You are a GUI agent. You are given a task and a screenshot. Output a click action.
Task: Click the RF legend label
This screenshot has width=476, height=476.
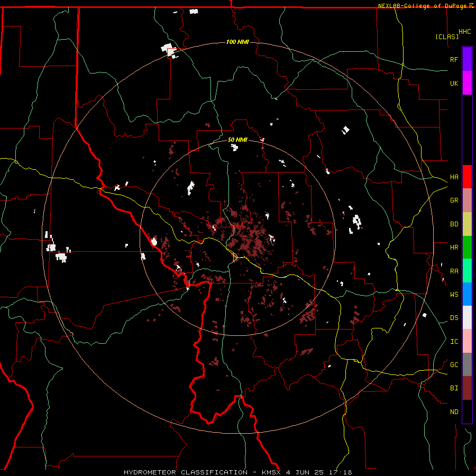(x=454, y=59)
